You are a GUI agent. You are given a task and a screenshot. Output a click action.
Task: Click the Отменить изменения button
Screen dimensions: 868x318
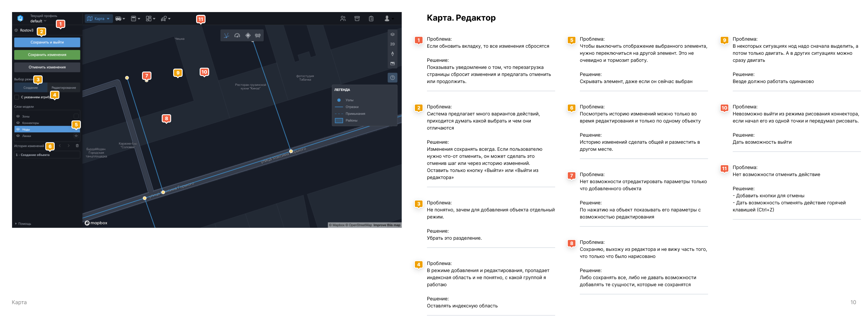coord(47,67)
